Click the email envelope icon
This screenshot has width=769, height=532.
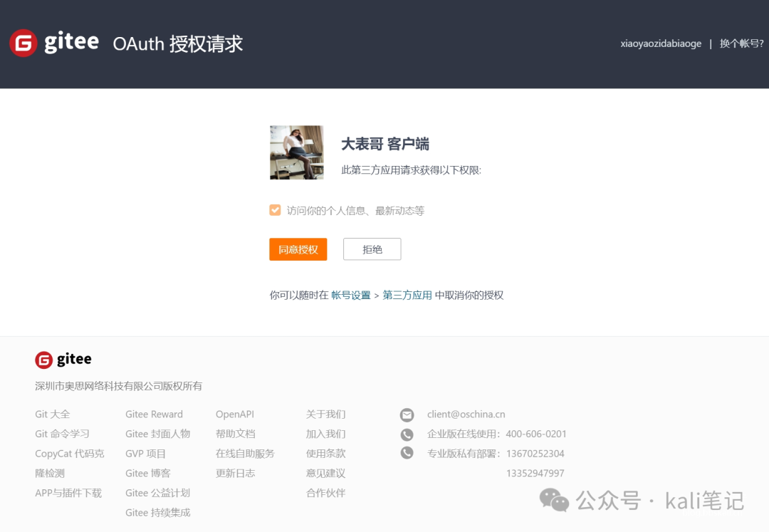click(x=407, y=414)
